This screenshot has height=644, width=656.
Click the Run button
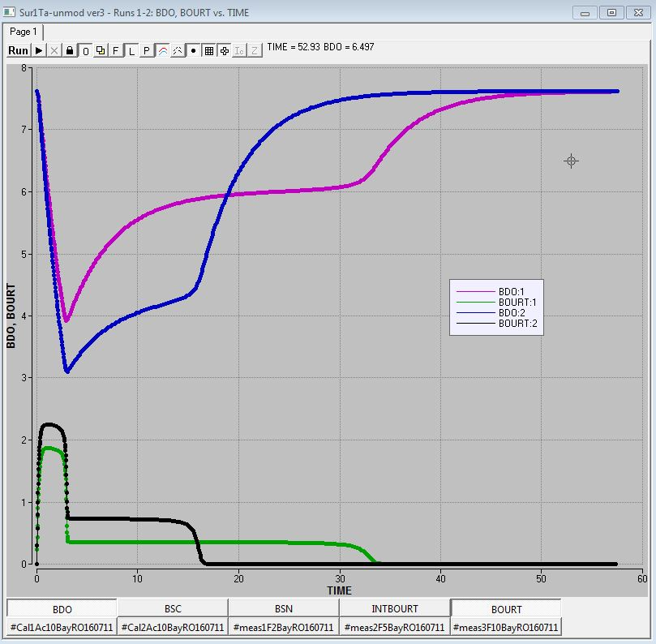pyautogui.click(x=16, y=50)
